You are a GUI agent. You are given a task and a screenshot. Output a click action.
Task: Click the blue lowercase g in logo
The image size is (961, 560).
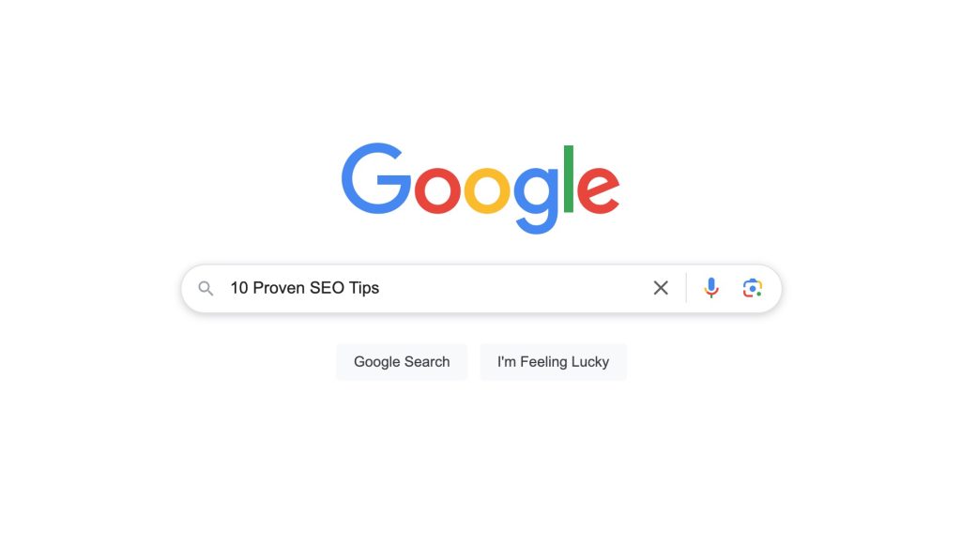537,200
